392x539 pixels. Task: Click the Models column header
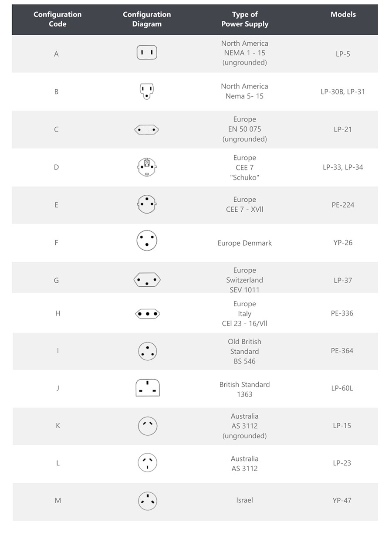343,14
